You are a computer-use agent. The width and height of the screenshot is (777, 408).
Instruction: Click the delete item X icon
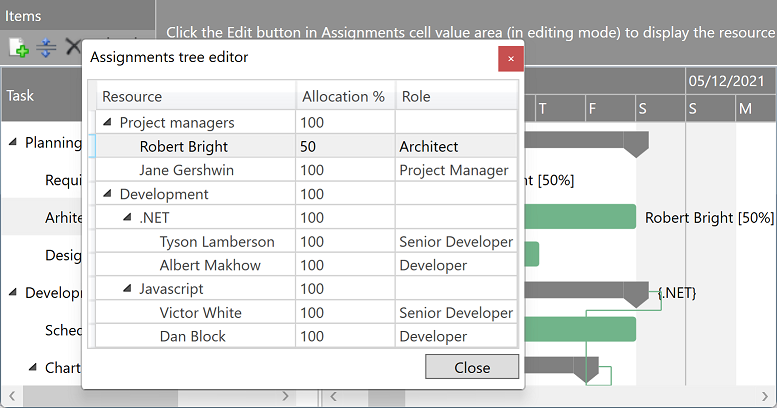click(72, 47)
